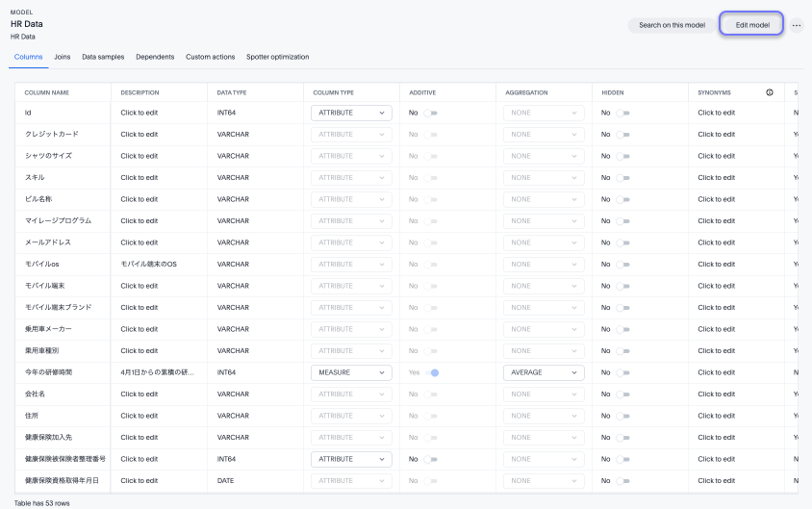Edit synonyms for スキル row
812x509 pixels.
tap(716, 178)
